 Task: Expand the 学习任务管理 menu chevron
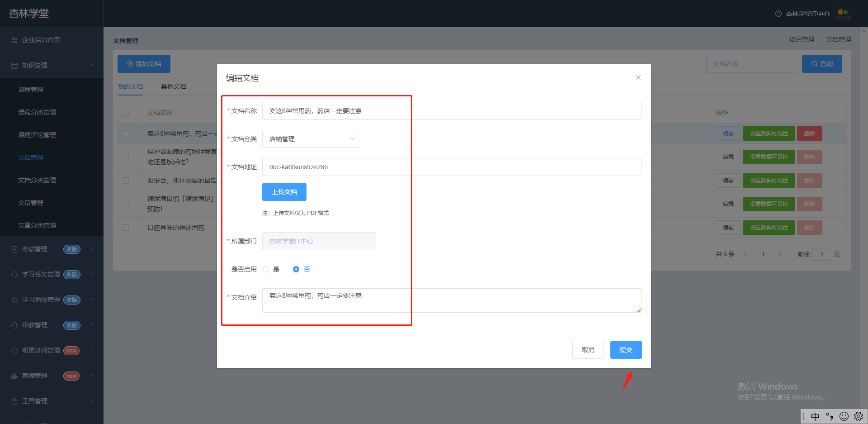92,274
